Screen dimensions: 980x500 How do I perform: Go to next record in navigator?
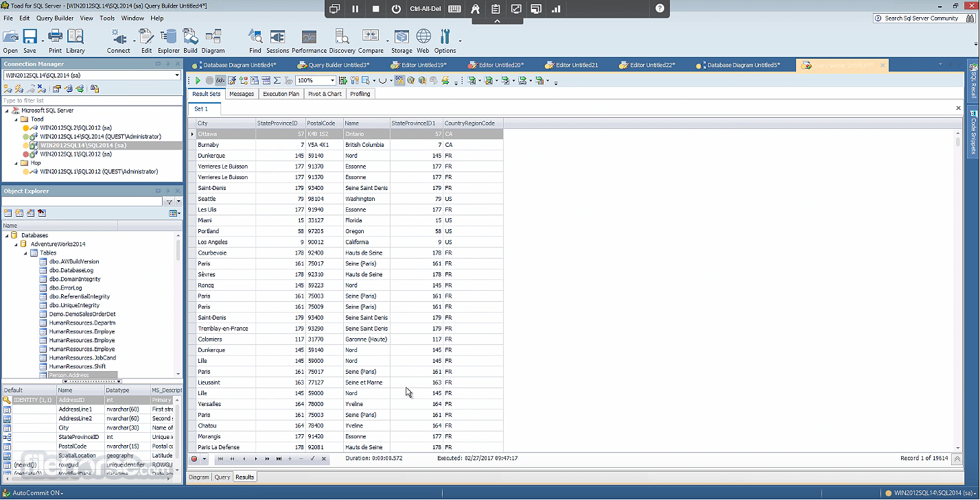(256, 459)
